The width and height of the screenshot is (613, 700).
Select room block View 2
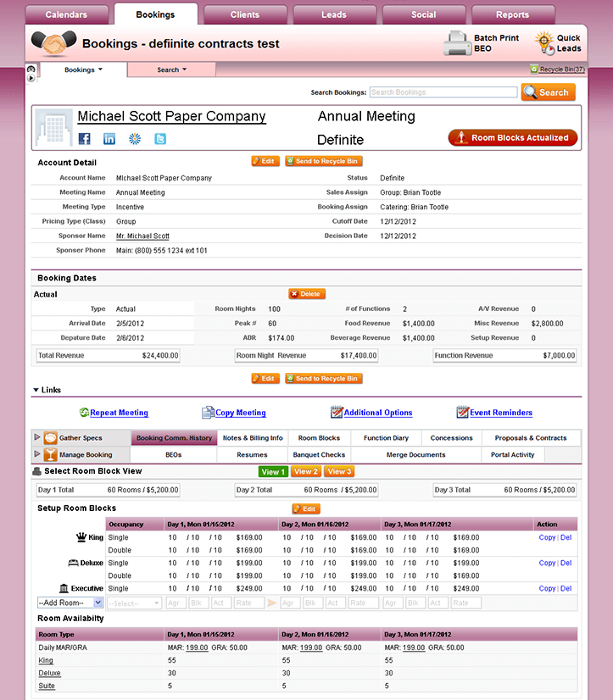306,471
